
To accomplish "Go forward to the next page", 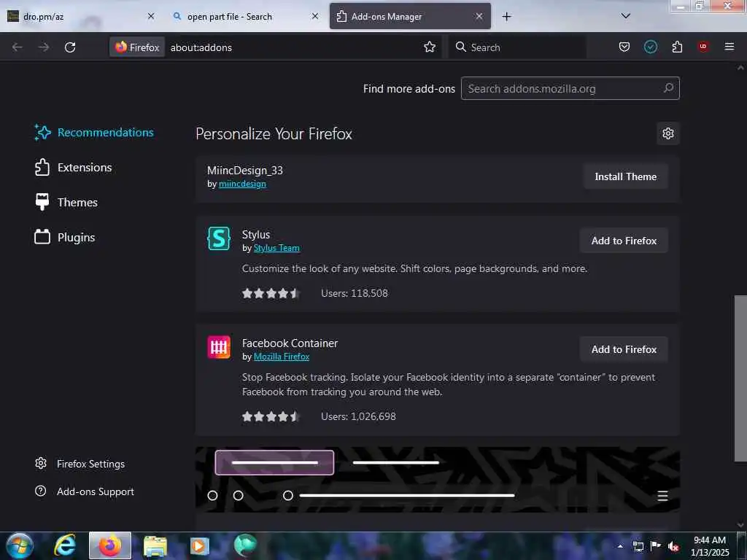I will click(x=43, y=47).
